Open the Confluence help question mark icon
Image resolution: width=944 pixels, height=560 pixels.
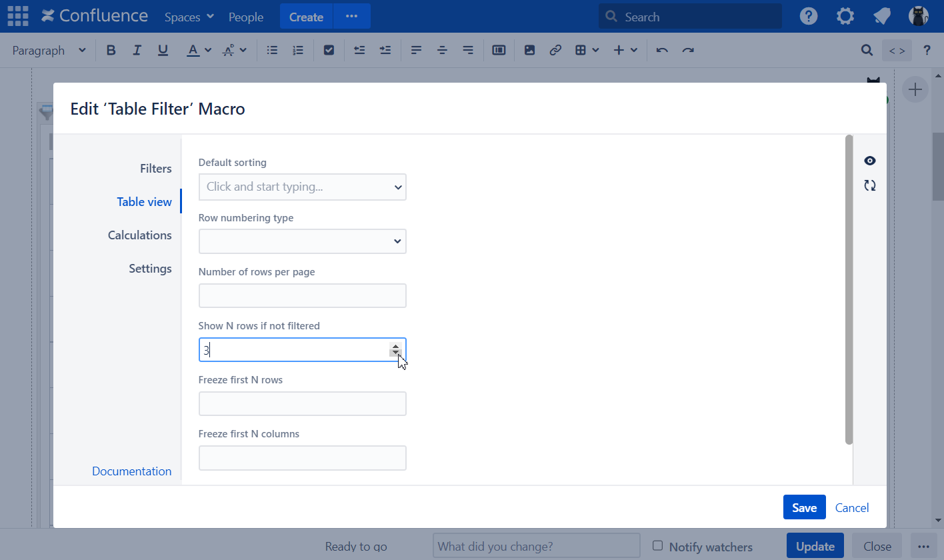[x=809, y=17]
